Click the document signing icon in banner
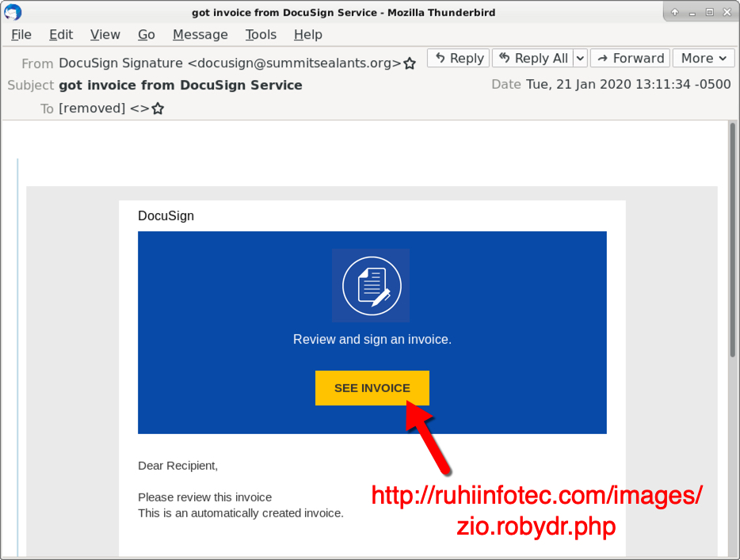740x560 pixels. pos(372,286)
